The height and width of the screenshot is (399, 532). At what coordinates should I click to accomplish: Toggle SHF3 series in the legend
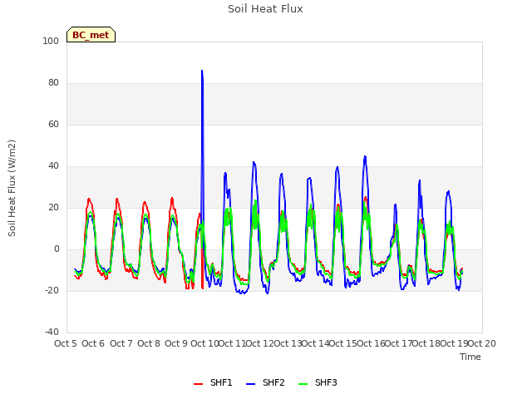tap(318, 382)
